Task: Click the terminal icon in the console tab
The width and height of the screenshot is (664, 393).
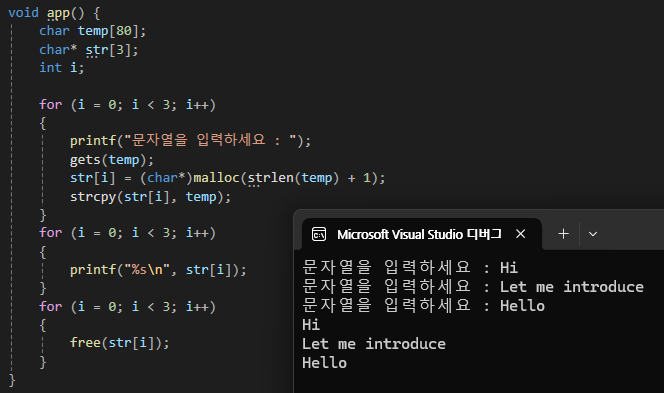Action: (319, 234)
